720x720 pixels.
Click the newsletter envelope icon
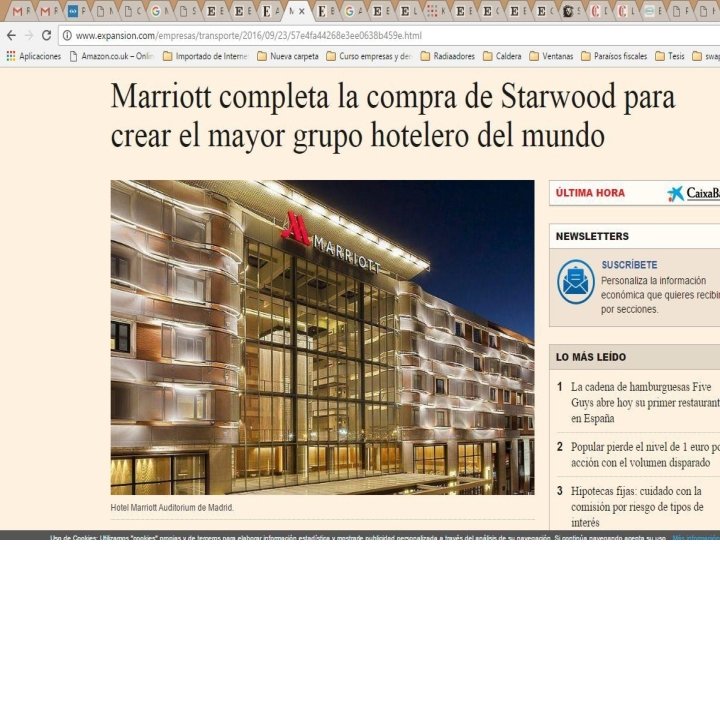click(576, 281)
